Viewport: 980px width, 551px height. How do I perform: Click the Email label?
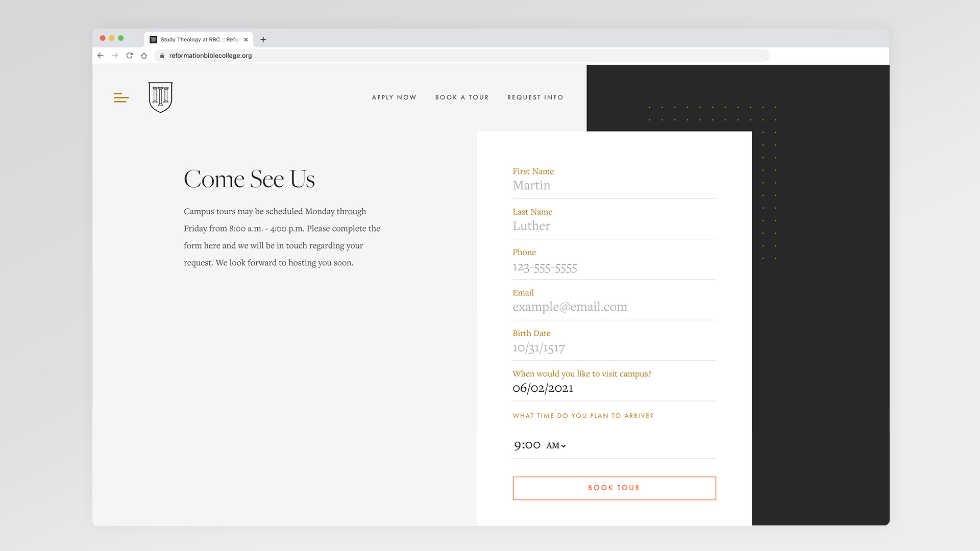523,293
